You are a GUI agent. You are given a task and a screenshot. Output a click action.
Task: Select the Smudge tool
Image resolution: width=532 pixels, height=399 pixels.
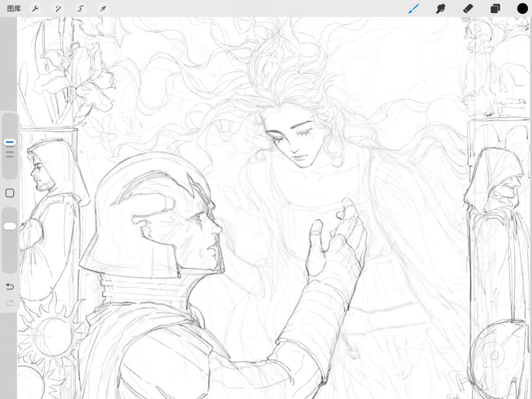coord(441,8)
